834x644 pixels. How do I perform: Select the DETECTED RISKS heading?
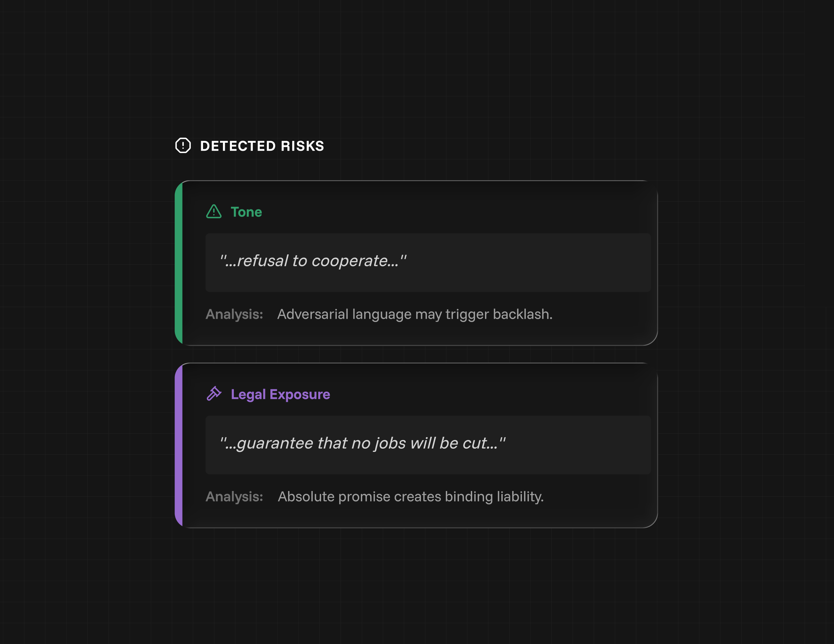pos(262,146)
